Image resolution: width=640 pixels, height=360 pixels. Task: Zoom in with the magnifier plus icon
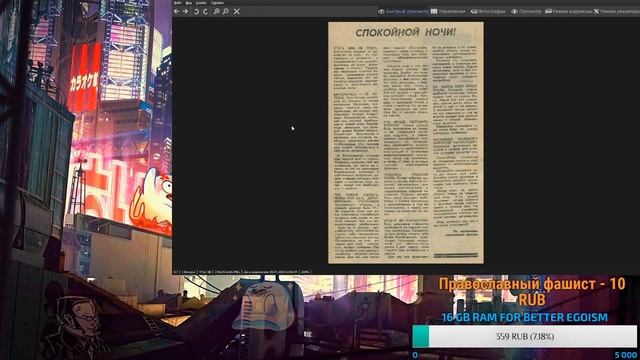click(x=216, y=11)
